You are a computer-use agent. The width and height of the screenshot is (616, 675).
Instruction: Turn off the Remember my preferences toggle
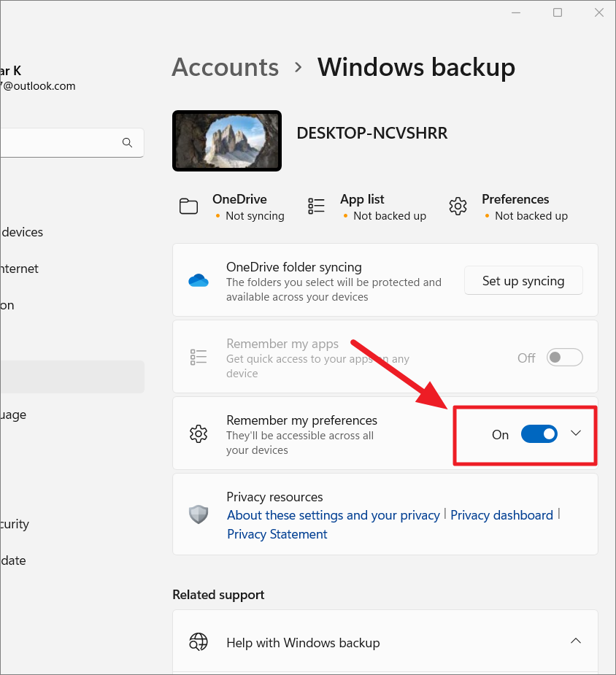539,433
